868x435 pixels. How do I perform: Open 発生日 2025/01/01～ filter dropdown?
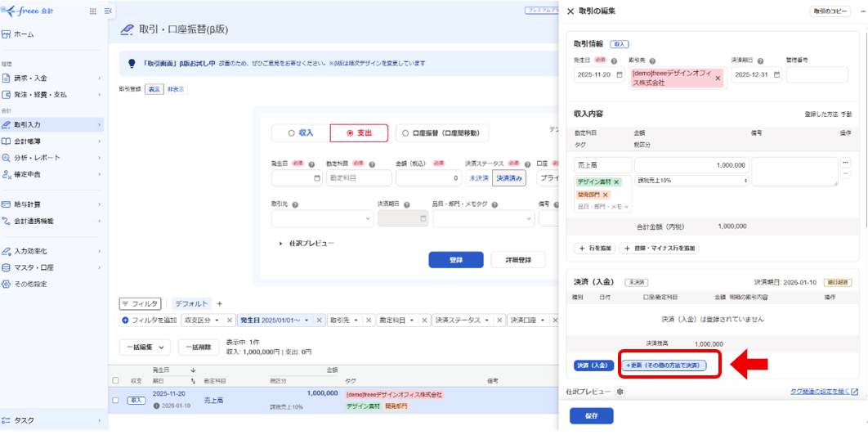point(275,321)
